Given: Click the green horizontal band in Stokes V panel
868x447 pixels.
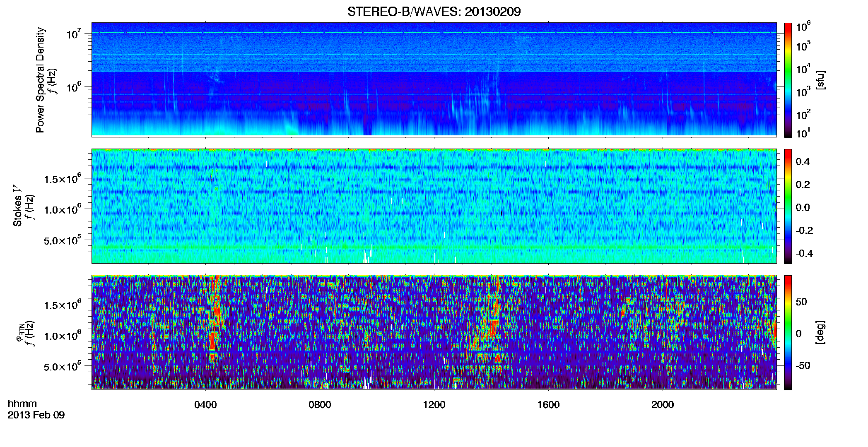Looking at the screenshot, I should [434, 247].
